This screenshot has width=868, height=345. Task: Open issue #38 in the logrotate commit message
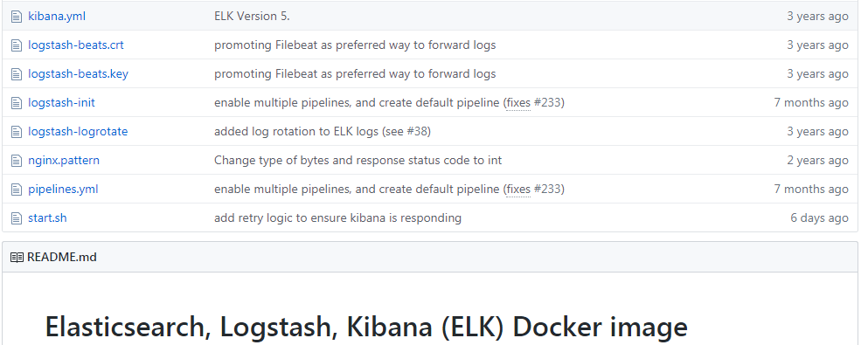[x=417, y=132]
